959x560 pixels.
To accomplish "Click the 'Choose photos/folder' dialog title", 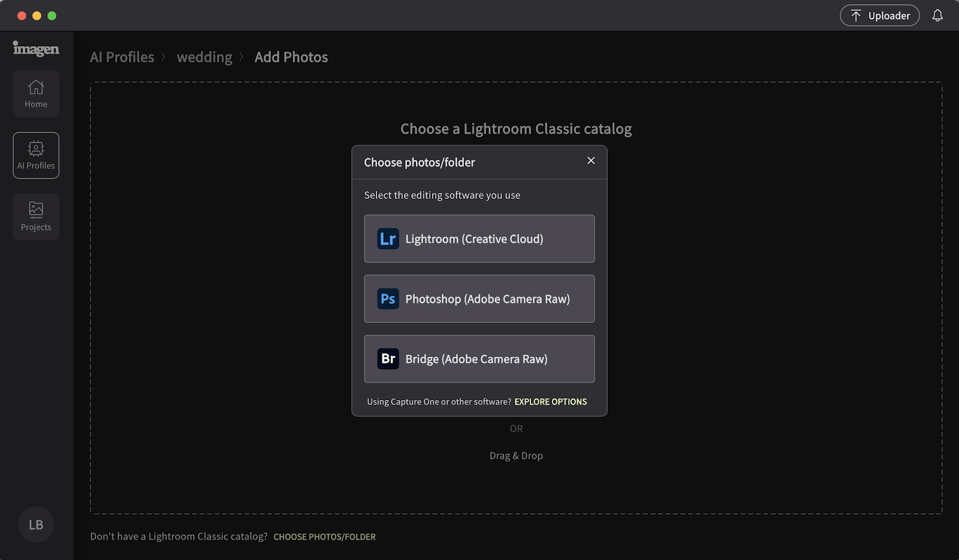I will coord(420,162).
